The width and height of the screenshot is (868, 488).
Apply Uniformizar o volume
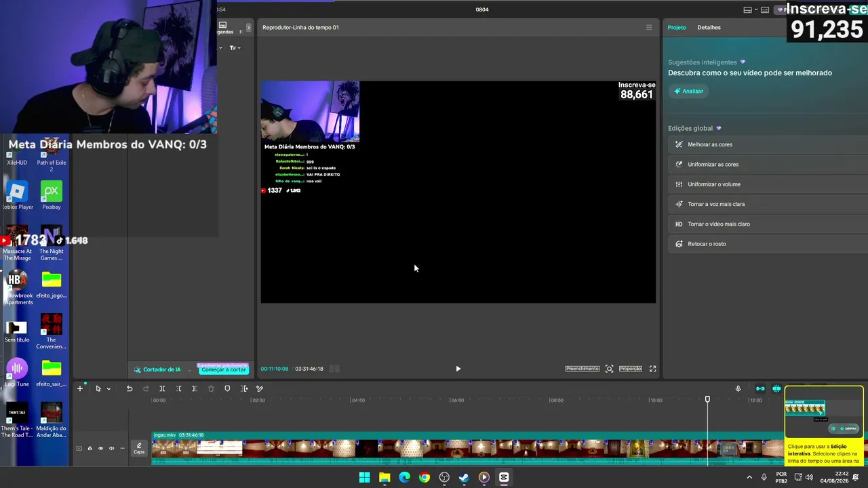[x=768, y=184]
